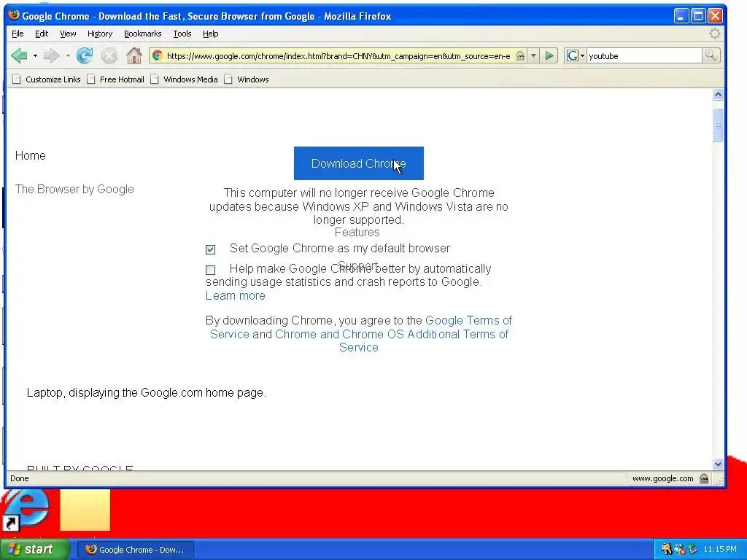Image resolution: width=747 pixels, height=560 pixels.
Task: Click the Done status bar text
Action: pyautogui.click(x=20, y=478)
